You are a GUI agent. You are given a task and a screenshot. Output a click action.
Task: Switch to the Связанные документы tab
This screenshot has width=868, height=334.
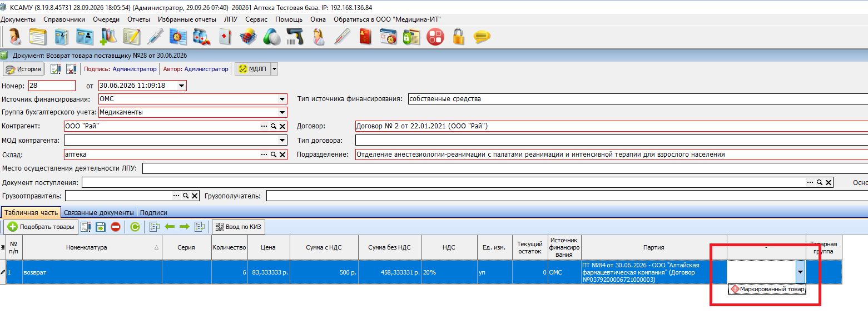click(99, 212)
